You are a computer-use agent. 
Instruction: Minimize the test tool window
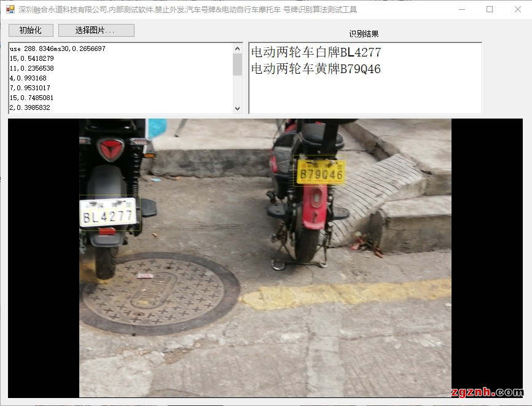click(461, 9)
